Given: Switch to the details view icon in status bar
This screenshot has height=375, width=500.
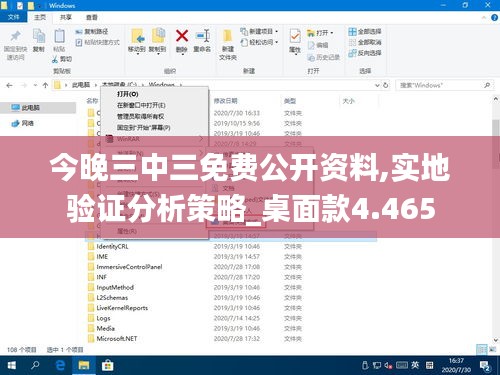Looking at the screenshot, I should click(x=481, y=349).
